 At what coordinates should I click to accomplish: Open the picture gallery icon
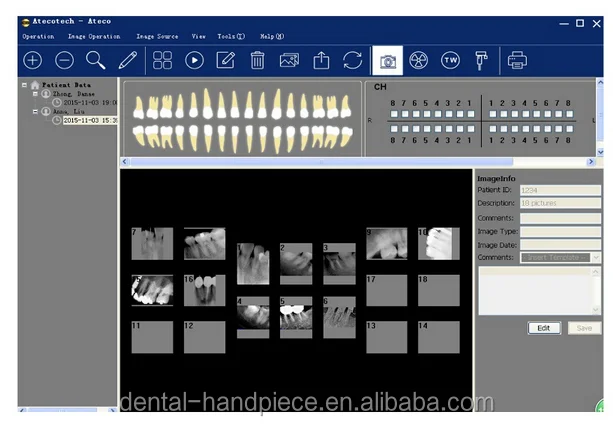(289, 61)
